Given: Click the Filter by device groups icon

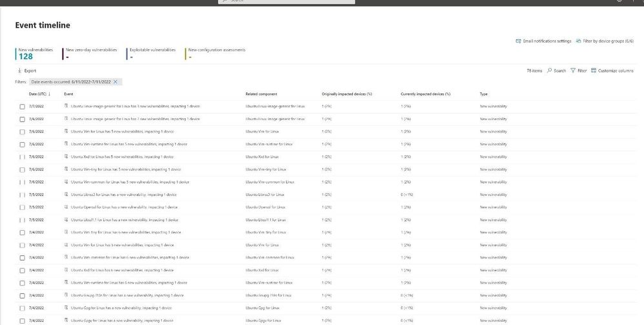Looking at the screenshot, I should tap(578, 41).
